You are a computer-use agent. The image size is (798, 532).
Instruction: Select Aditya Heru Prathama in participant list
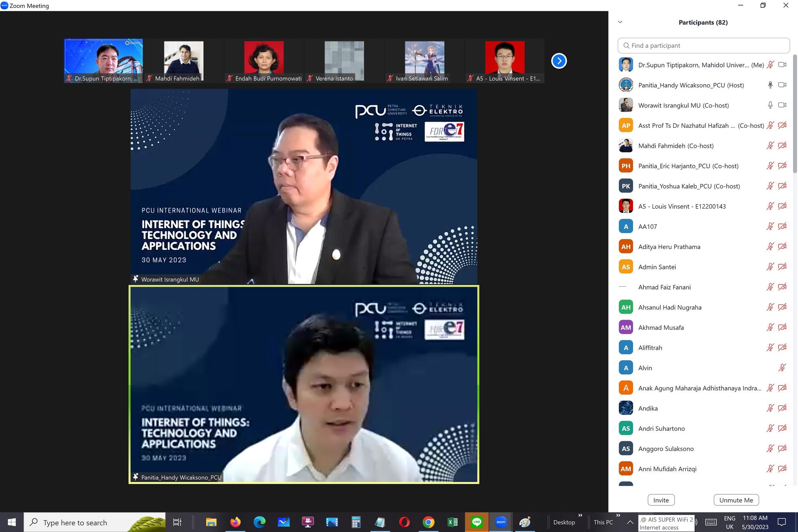pyautogui.click(x=669, y=247)
